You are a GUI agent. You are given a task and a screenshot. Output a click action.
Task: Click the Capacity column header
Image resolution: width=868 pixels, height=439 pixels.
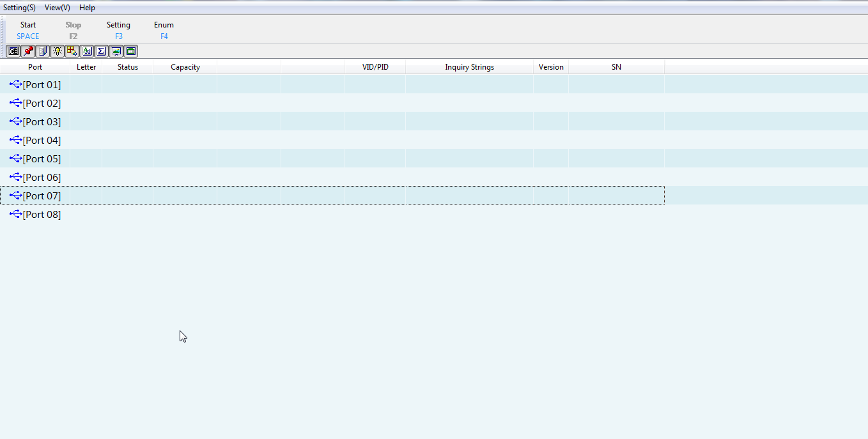coord(185,67)
